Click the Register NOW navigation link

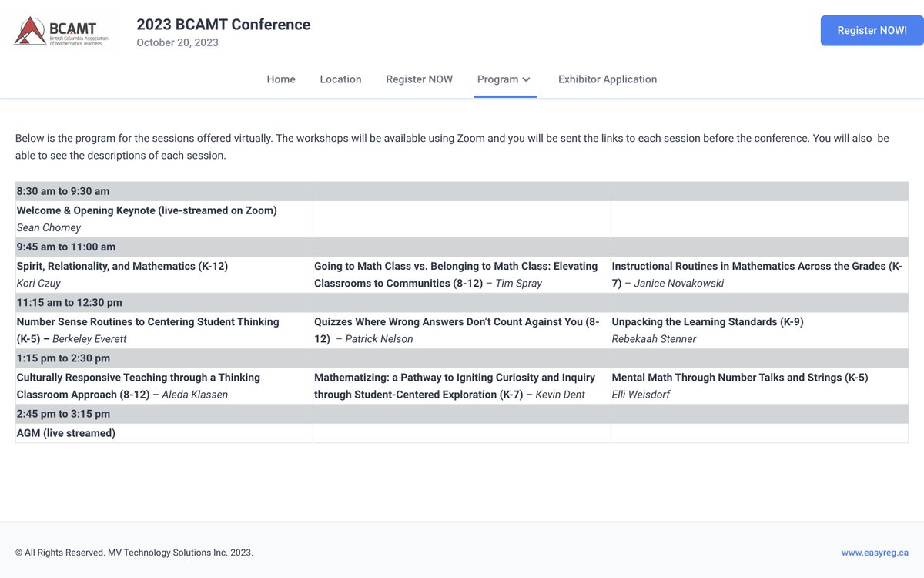(x=419, y=79)
